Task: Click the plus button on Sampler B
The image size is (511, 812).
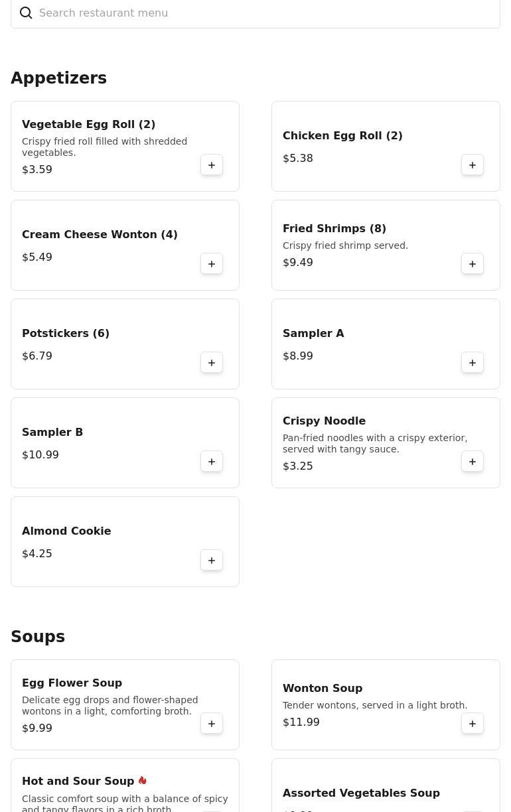Action: [x=212, y=462]
